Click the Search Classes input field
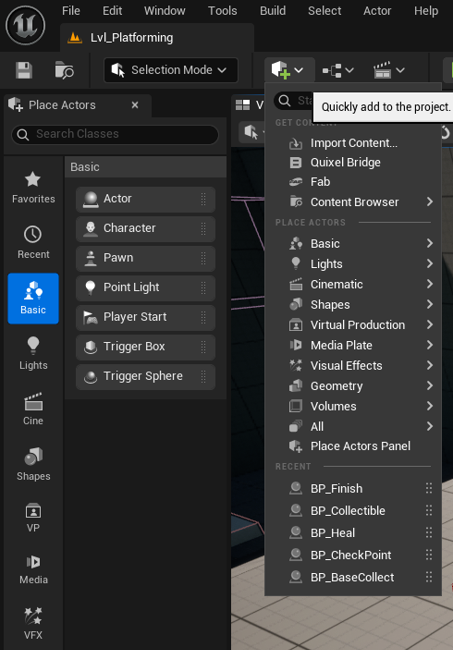 point(115,134)
